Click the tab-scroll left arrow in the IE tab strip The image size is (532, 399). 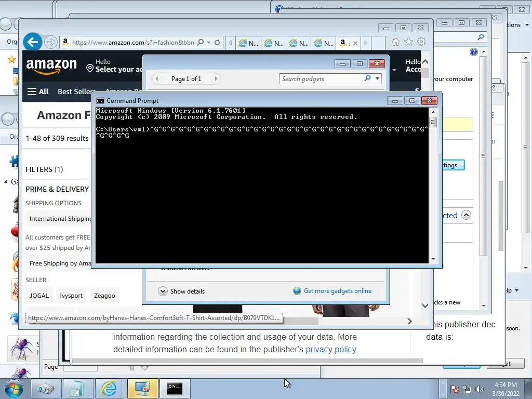pos(230,43)
